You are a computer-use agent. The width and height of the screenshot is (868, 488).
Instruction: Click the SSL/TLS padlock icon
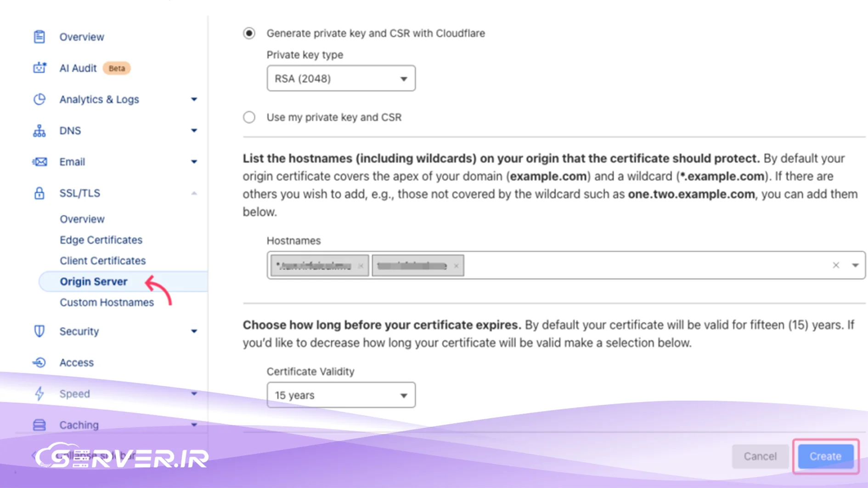[x=39, y=193]
